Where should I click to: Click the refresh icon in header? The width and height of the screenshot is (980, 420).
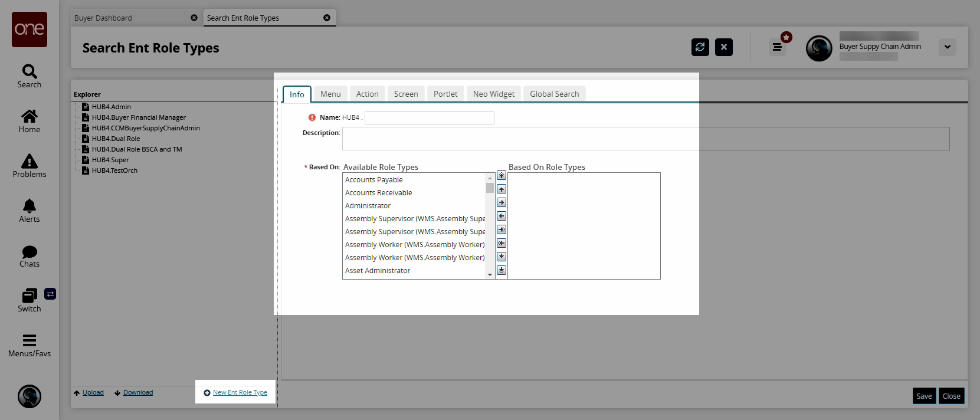point(700,47)
